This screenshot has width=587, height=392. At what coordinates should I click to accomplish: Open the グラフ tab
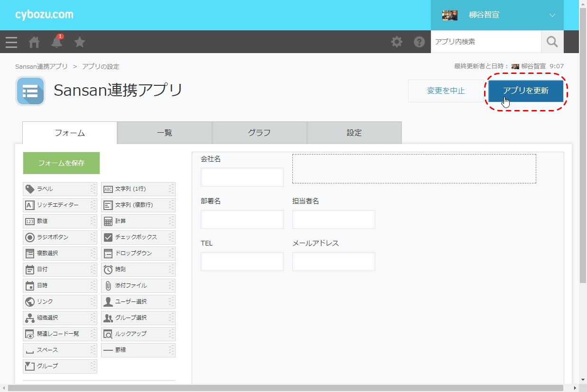259,133
